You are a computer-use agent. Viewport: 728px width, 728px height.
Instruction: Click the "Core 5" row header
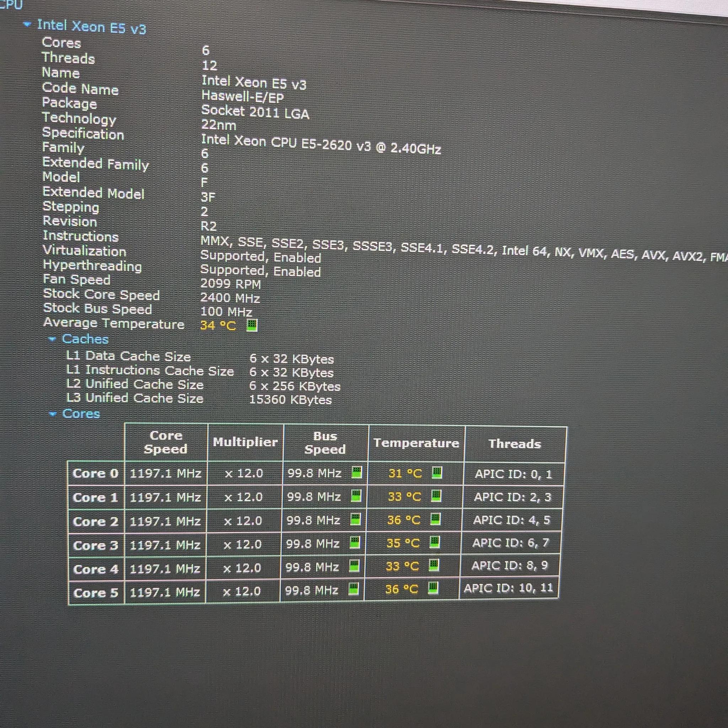click(96, 593)
